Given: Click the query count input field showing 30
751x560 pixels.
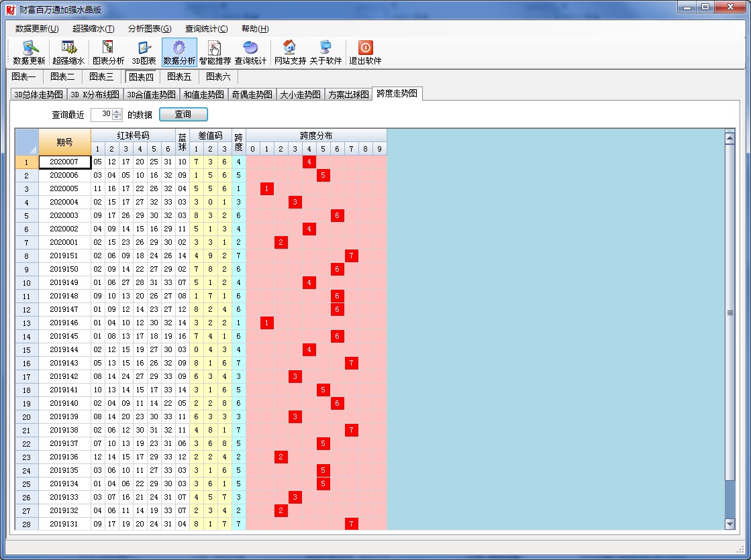Looking at the screenshot, I should point(101,115).
